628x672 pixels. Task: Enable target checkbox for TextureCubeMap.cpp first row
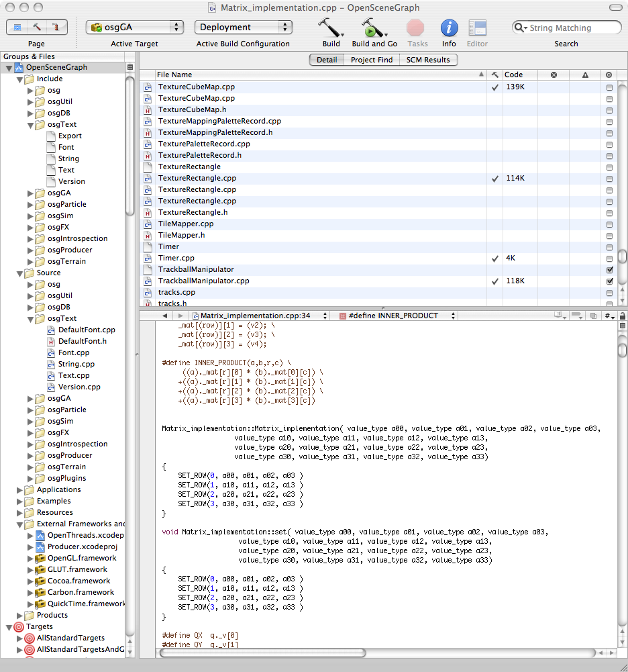609,87
